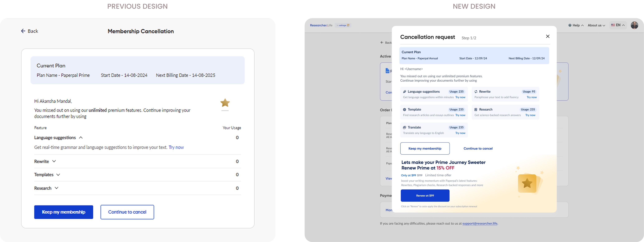644x242 pixels.
Task: Click the filled Keep my membership button
Action: pos(64,212)
